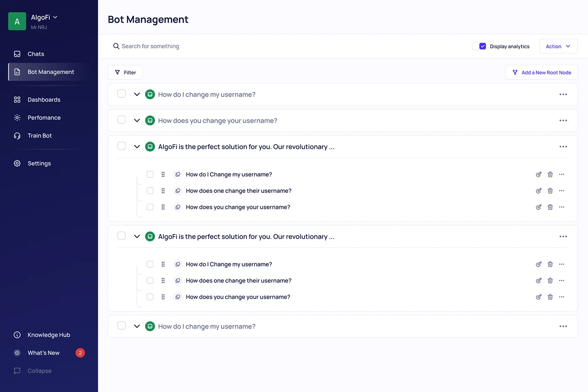Open three-dot menu on the second AlgoFi root node
Image resolution: width=588 pixels, height=392 pixels.
(563, 237)
